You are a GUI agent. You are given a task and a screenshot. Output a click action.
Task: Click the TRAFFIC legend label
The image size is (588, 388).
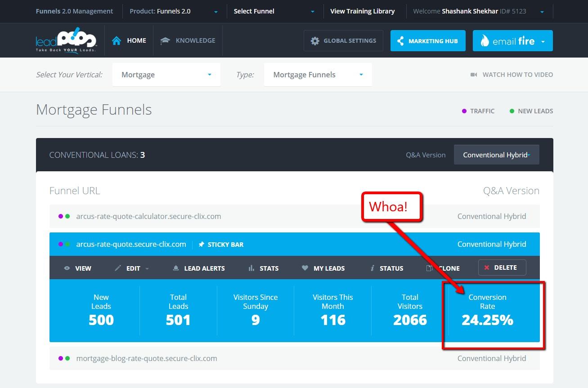coord(482,111)
